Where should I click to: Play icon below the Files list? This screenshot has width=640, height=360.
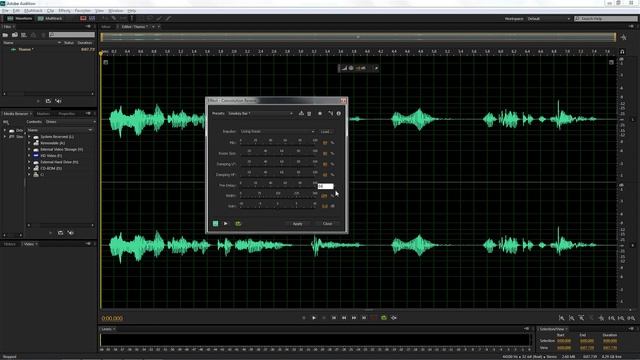point(38,101)
